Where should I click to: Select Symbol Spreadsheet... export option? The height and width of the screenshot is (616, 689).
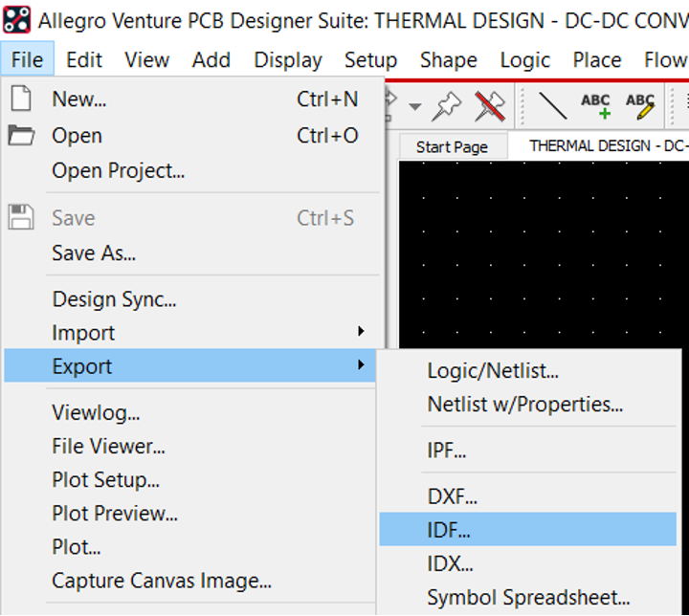(x=528, y=598)
